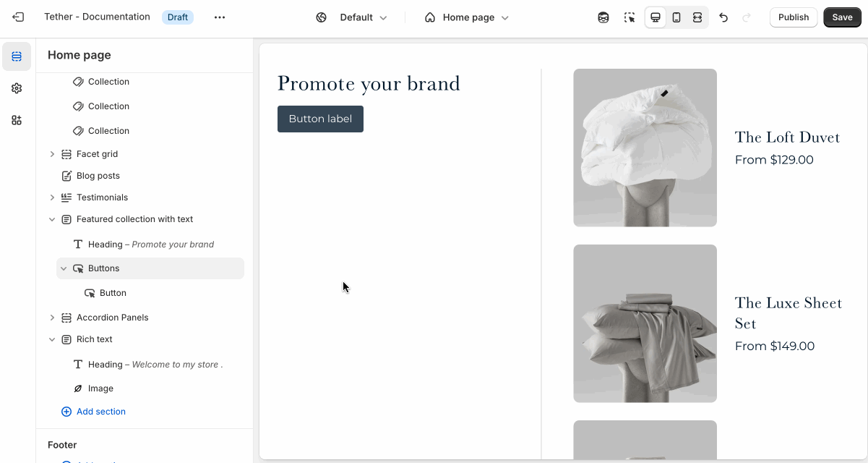Click the Button label in preview

tap(320, 119)
